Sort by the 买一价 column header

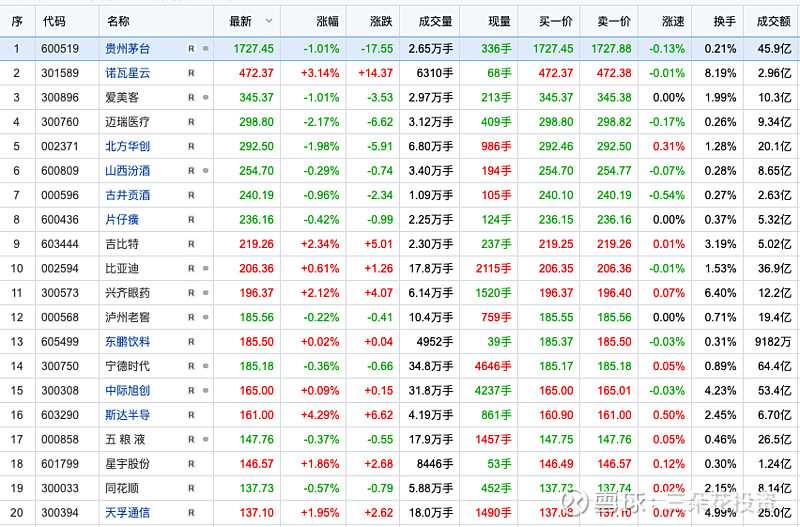tap(556, 21)
